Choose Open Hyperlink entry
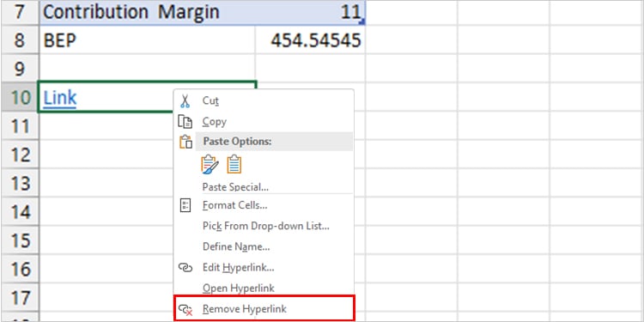 (264, 289)
